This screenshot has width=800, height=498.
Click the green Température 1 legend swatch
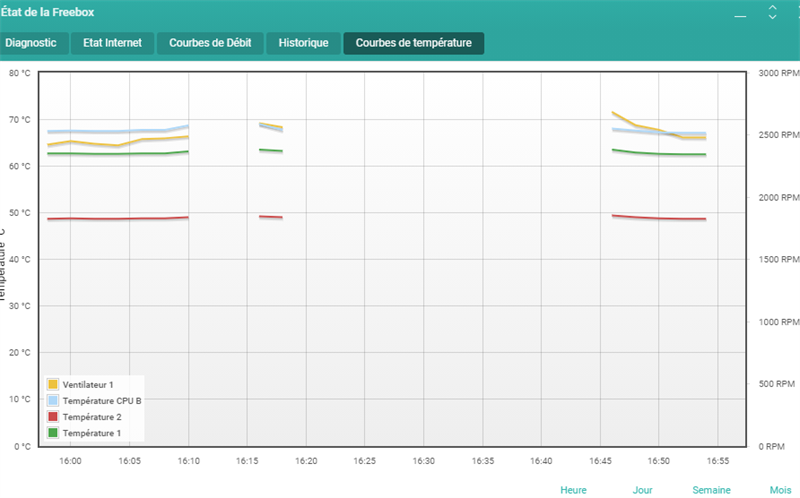(53, 433)
